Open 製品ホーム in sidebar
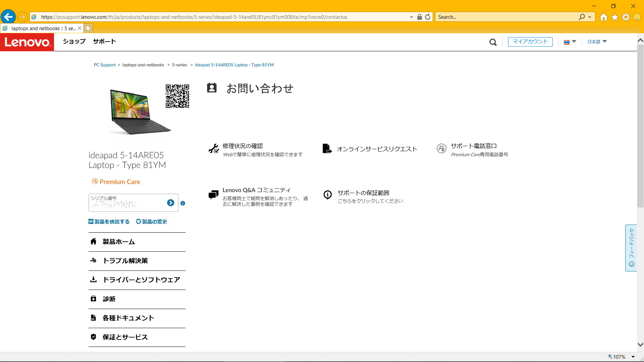The height and width of the screenshot is (362, 644). pos(137,242)
